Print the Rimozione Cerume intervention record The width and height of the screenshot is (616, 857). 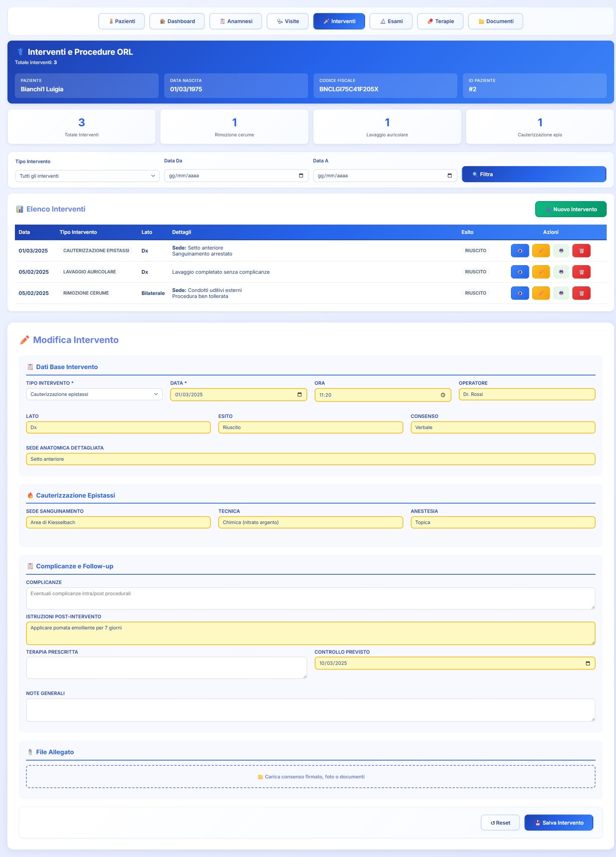point(561,293)
